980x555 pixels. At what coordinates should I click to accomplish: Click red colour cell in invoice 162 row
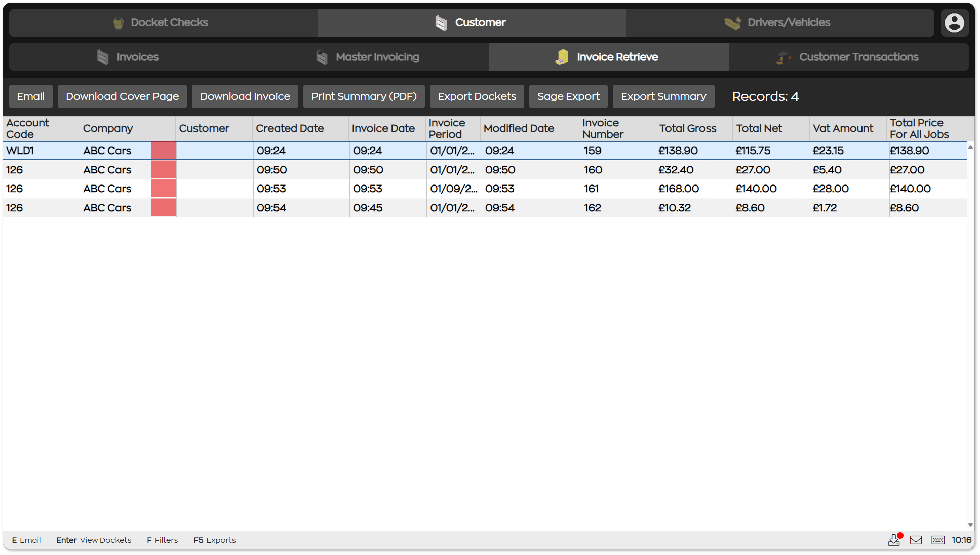tap(164, 208)
